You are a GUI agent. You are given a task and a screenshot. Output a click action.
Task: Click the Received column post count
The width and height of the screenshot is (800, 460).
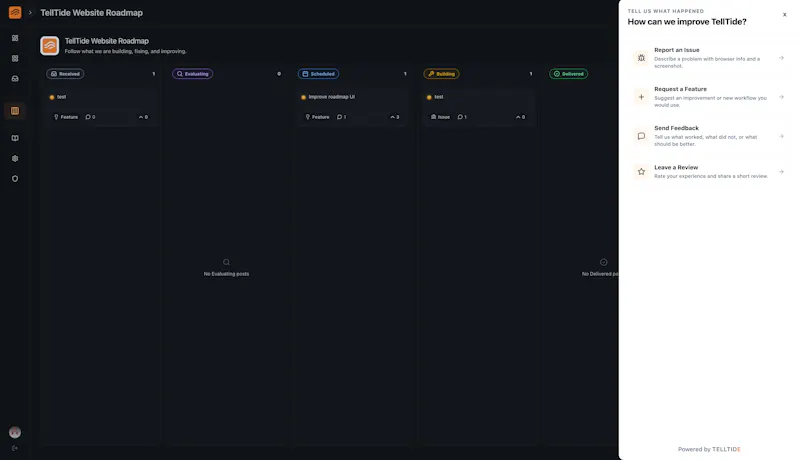(154, 74)
